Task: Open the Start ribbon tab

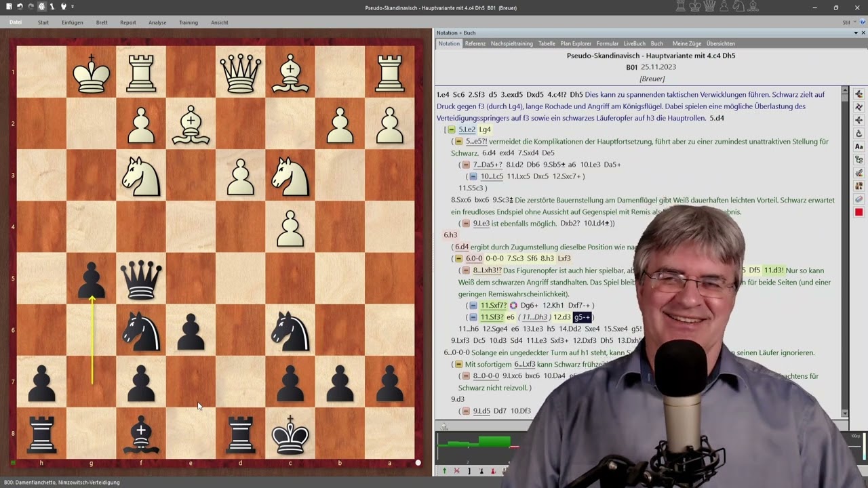Action: click(x=43, y=22)
